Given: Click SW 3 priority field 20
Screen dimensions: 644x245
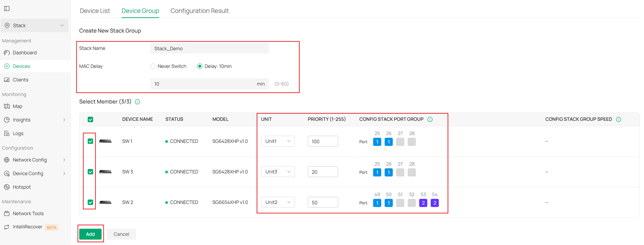Looking at the screenshot, I should coord(323,172).
